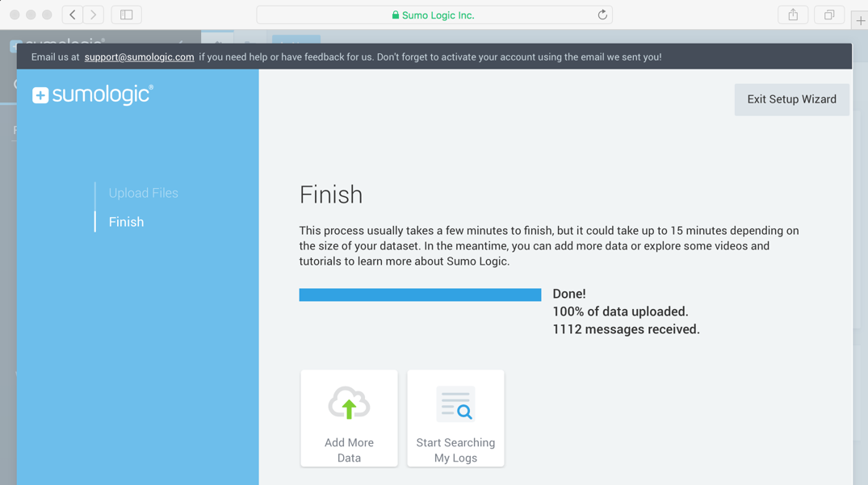Viewport: 868px width, 485px height.
Task: Click the Sumo Logic Inc. address bar
Action: [434, 15]
